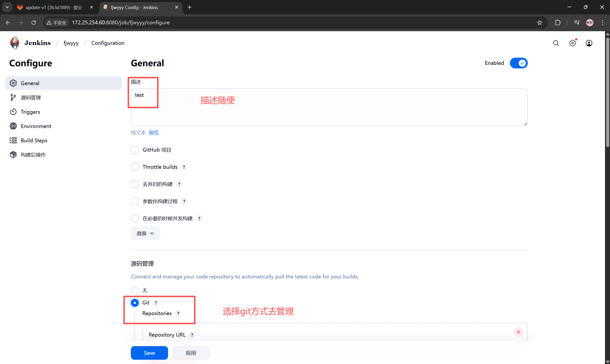This screenshot has width=610, height=364.
Task: Toggle the Enabled project switch
Action: click(518, 63)
